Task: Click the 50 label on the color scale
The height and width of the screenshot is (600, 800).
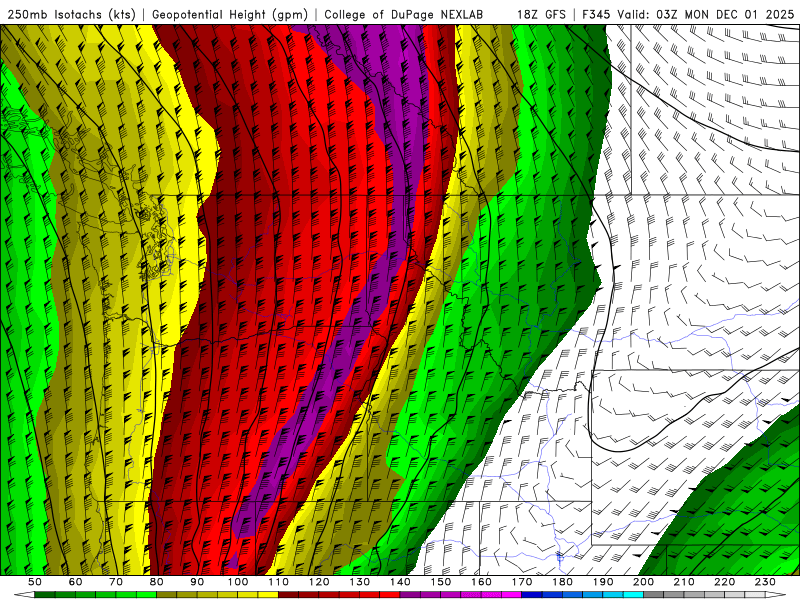Action: 35,582
